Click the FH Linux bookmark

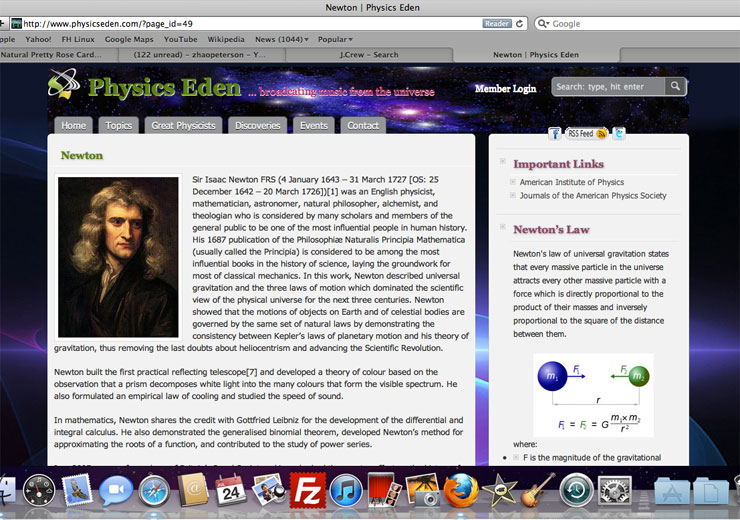click(78, 39)
